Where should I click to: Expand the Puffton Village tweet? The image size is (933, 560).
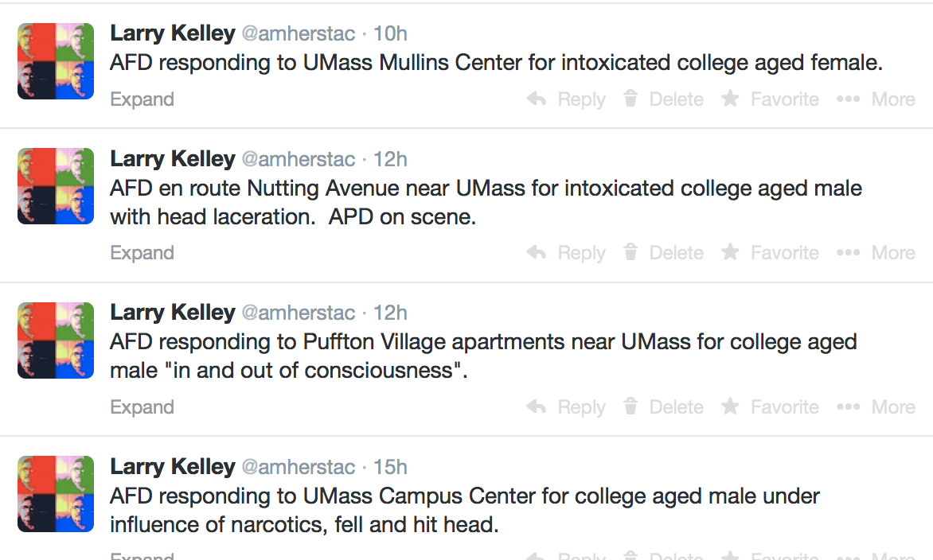click(x=142, y=407)
